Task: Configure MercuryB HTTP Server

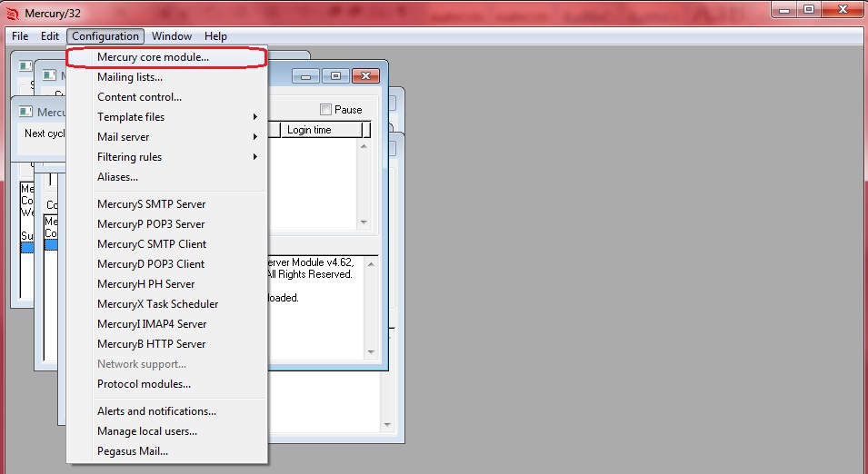Action: [x=166, y=343]
